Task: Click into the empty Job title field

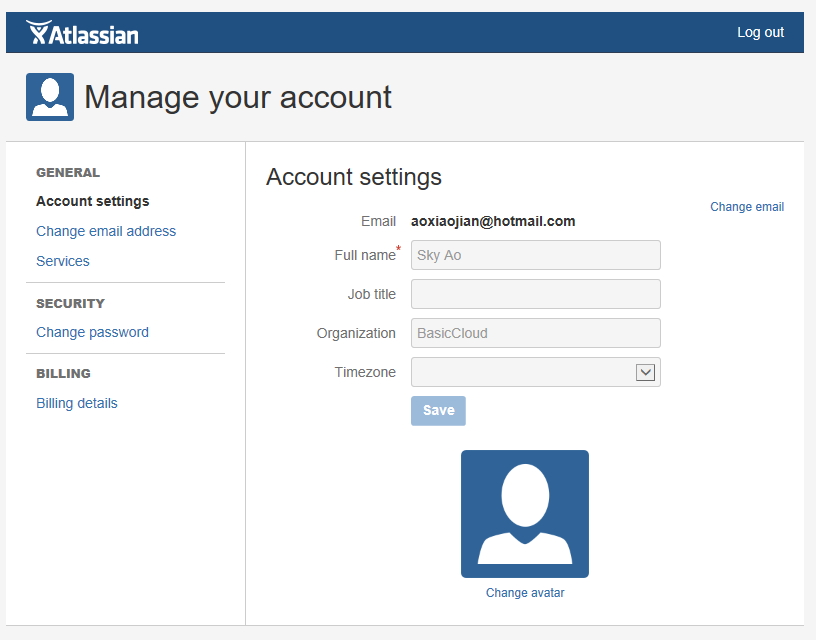Action: (x=535, y=294)
